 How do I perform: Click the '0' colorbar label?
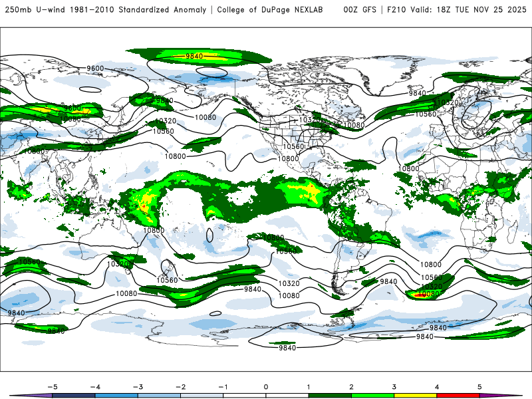tap(266, 387)
